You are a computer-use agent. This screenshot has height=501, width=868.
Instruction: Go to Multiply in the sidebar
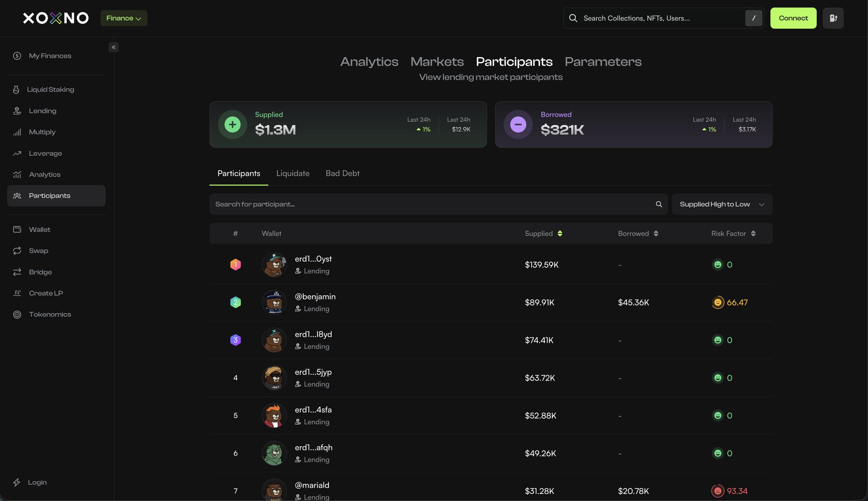(x=42, y=132)
